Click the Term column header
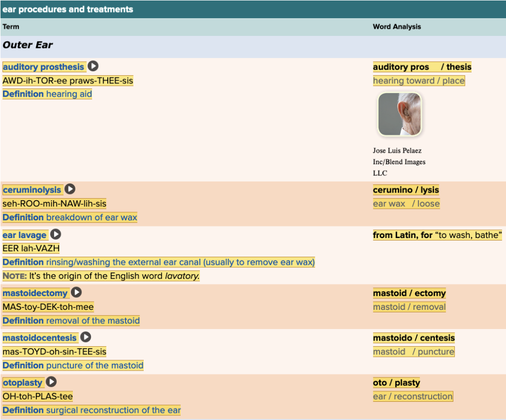This screenshot has width=506, height=420. coord(11,27)
